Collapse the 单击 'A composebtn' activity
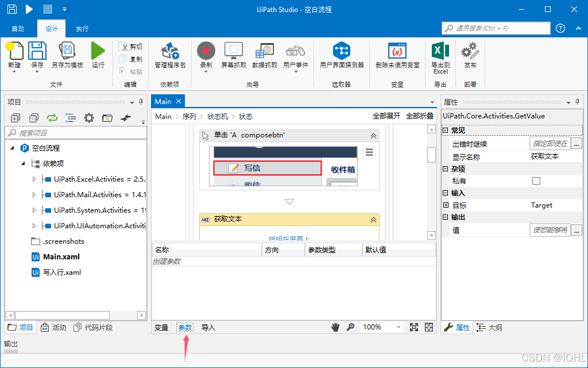588x368 pixels. pyautogui.click(x=373, y=136)
